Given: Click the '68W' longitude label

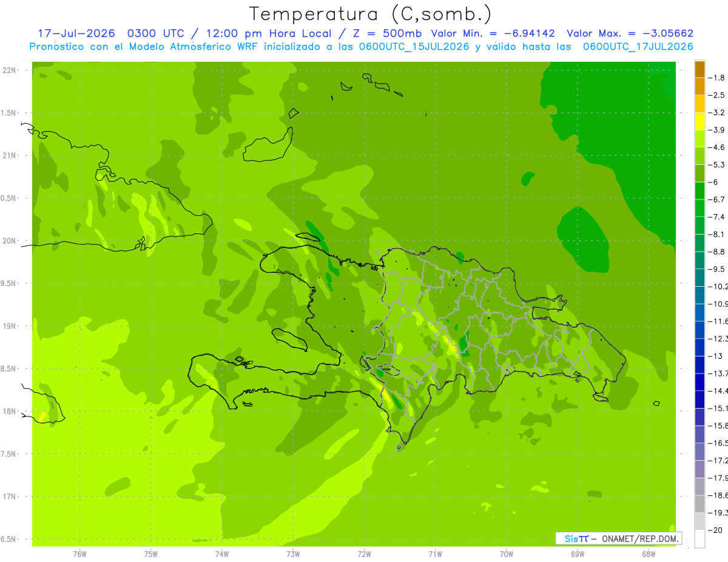Looking at the screenshot, I should coord(648,554).
